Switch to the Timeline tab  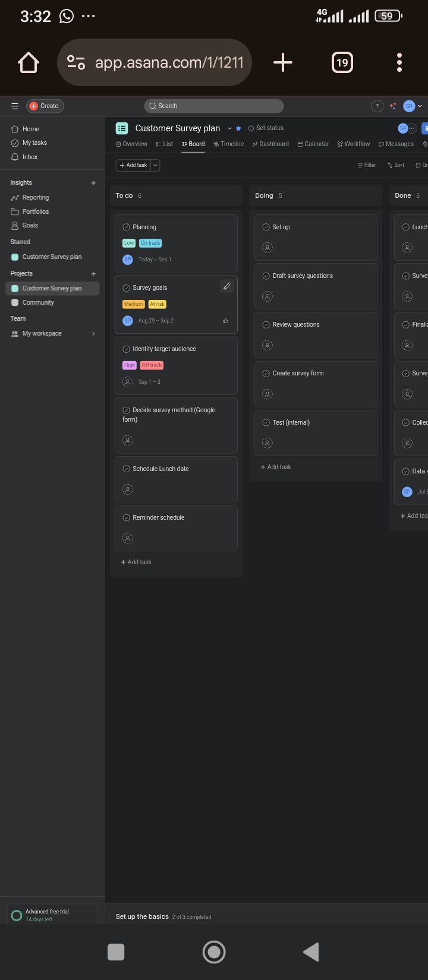[228, 144]
